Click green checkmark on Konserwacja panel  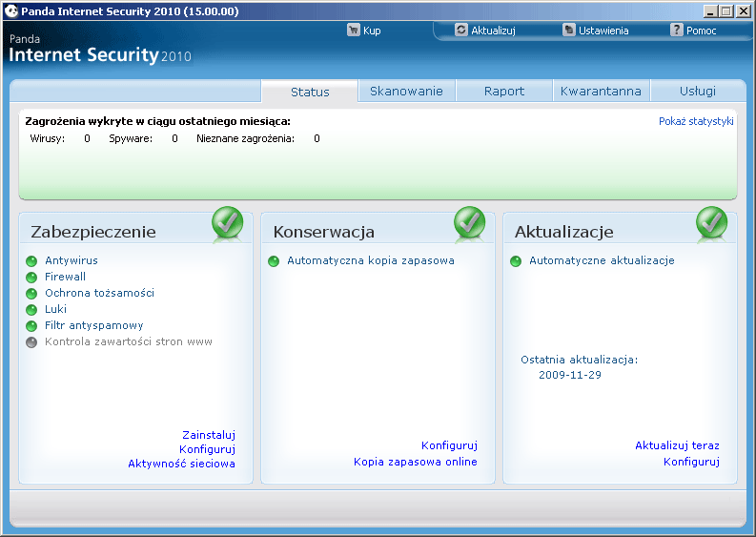coord(470,223)
